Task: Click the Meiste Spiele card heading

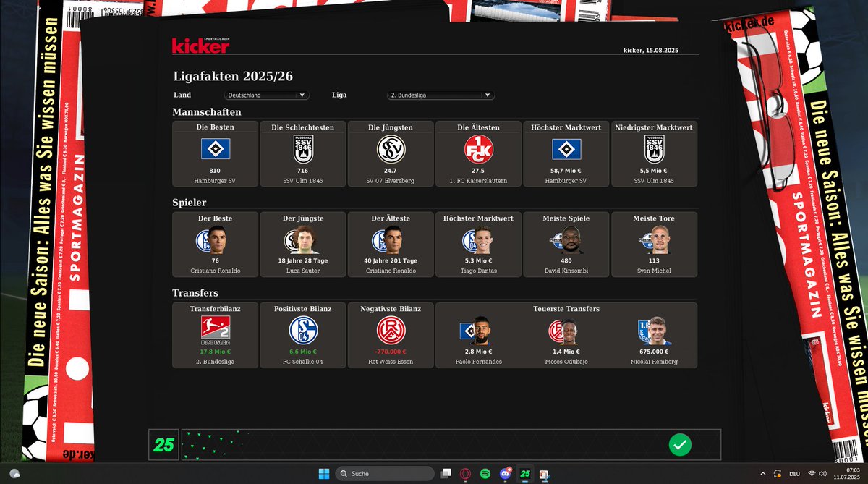Action: [x=566, y=218]
